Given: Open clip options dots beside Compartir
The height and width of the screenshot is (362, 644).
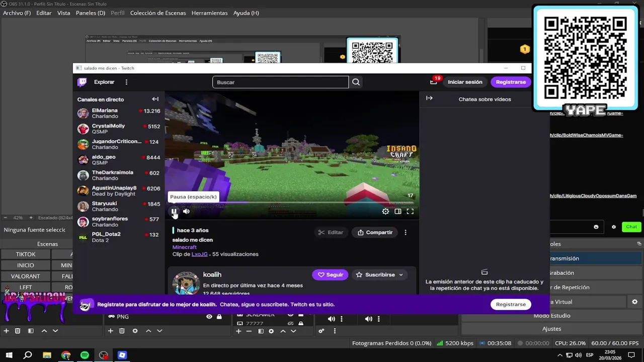Looking at the screenshot, I should point(406,232).
